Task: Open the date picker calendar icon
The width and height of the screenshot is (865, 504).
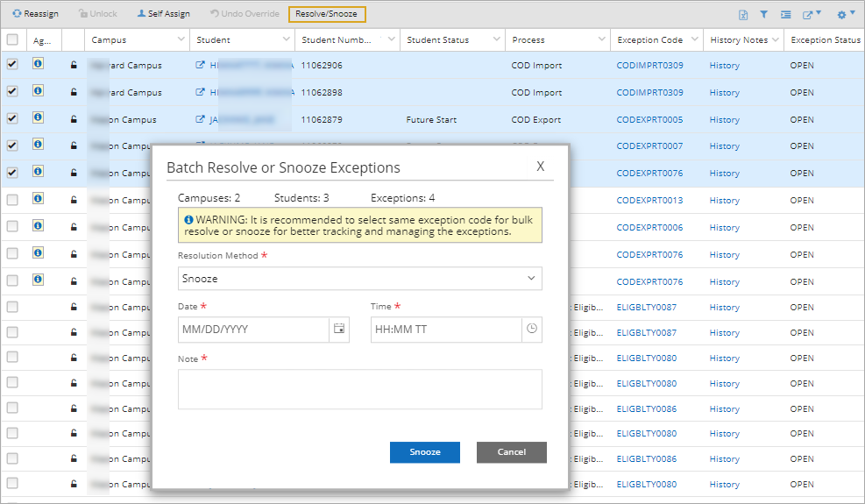Action: click(x=339, y=330)
